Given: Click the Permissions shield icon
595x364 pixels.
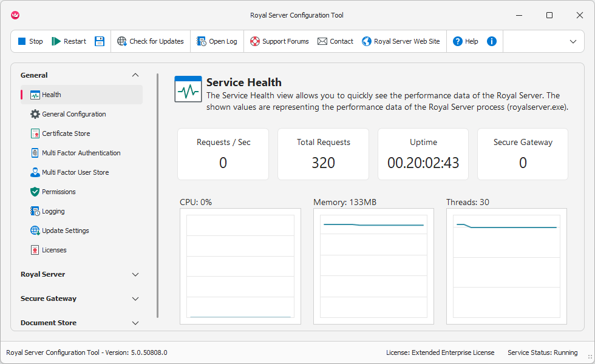Looking at the screenshot, I should pos(35,192).
